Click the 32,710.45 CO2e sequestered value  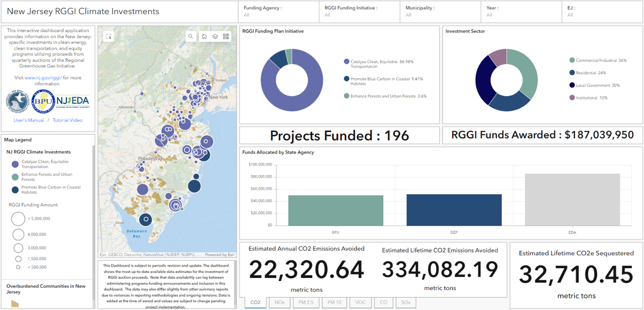pyautogui.click(x=576, y=274)
